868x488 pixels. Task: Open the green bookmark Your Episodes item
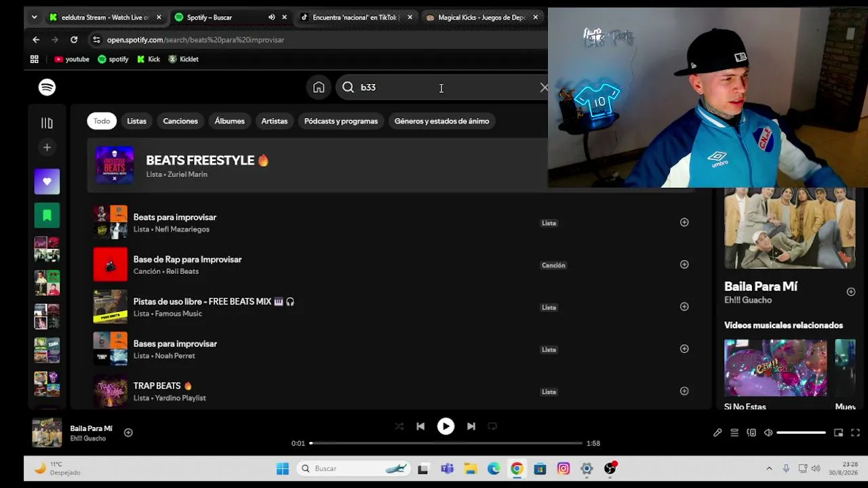47,216
